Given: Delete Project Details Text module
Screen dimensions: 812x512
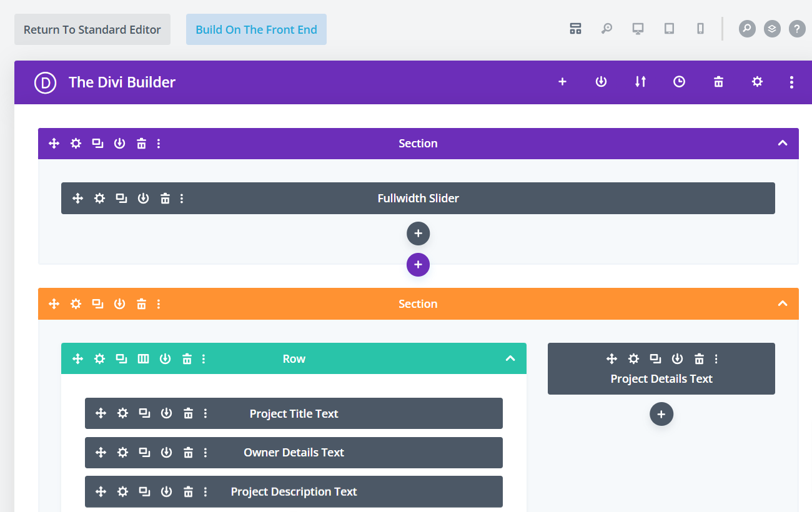Looking at the screenshot, I should 699,358.
